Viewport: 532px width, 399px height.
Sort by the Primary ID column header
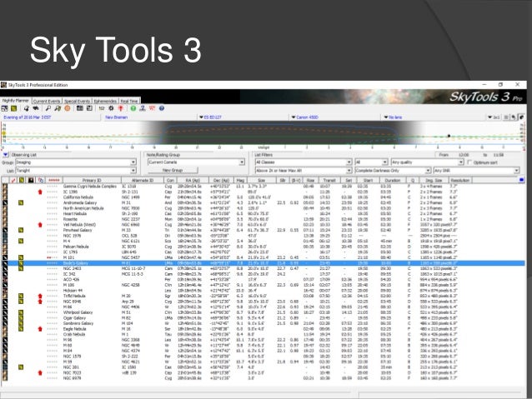coord(92,181)
